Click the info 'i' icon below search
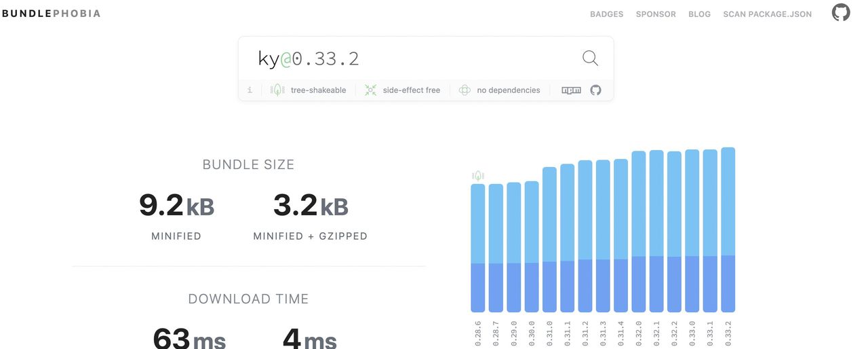Viewport: 868px width, 349px height. click(x=250, y=90)
